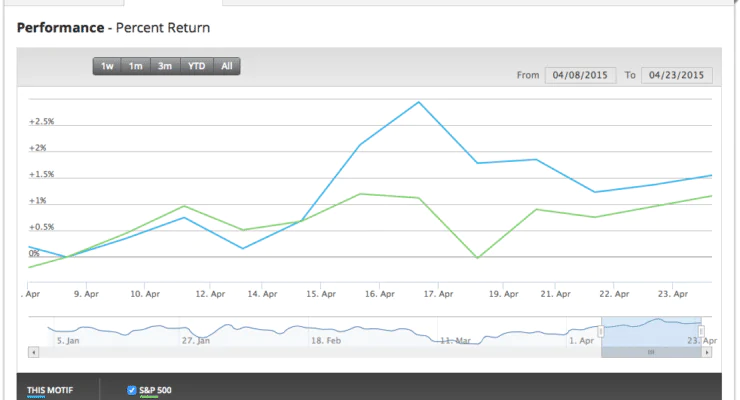
Task: Click 27. Jan in the navigator timeline
Action: pyautogui.click(x=196, y=341)
